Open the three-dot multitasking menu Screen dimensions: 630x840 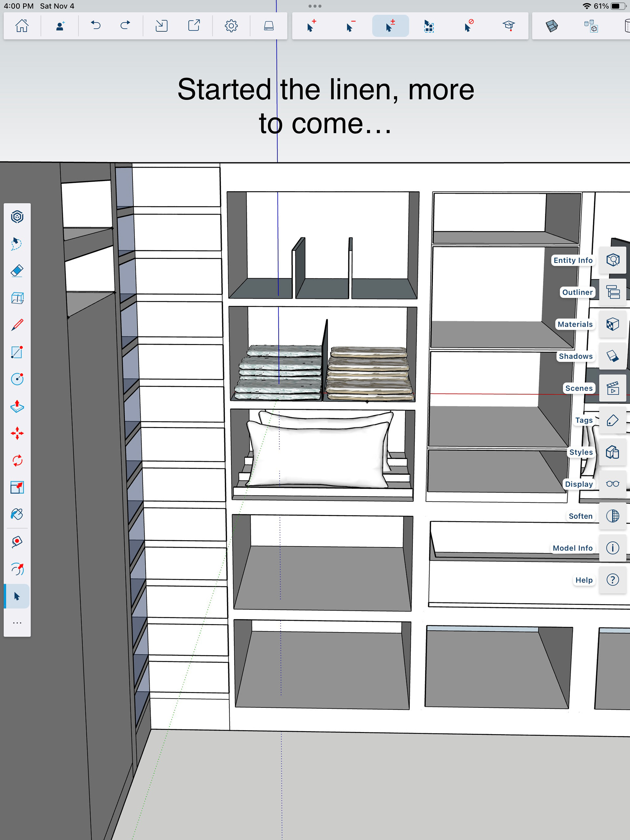315,6
